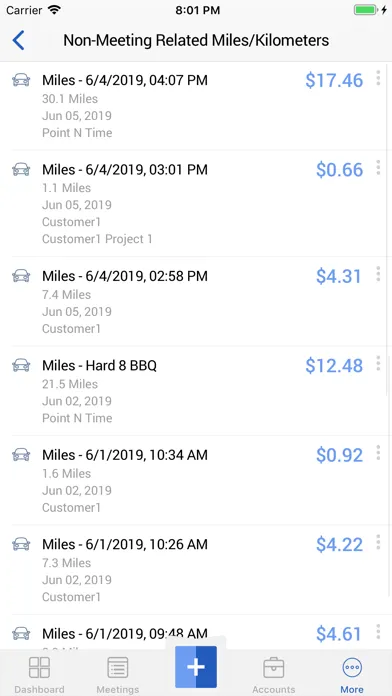
Task: Open three-dot menu for $4.31 entry
Action: point(378,274)
